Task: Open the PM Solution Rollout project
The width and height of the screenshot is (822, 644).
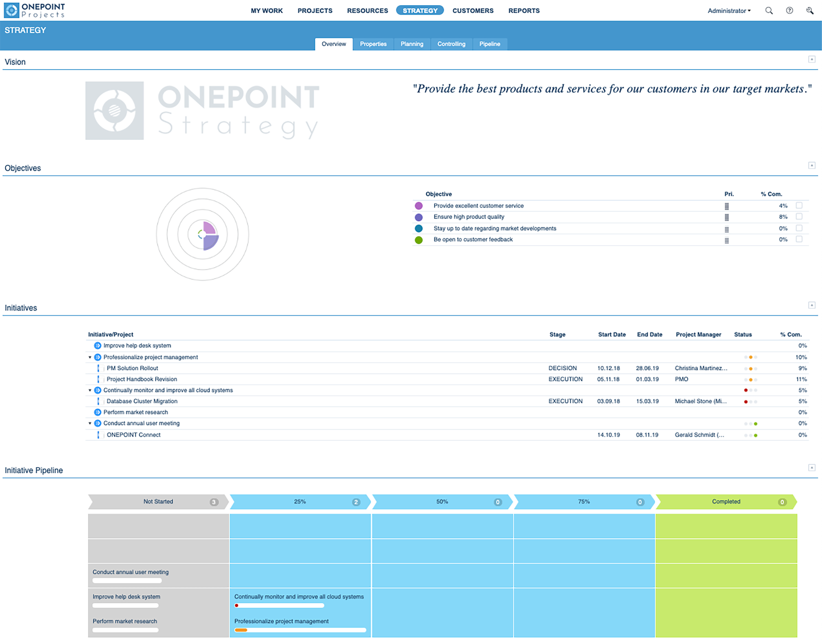Action: coord(132,368)
